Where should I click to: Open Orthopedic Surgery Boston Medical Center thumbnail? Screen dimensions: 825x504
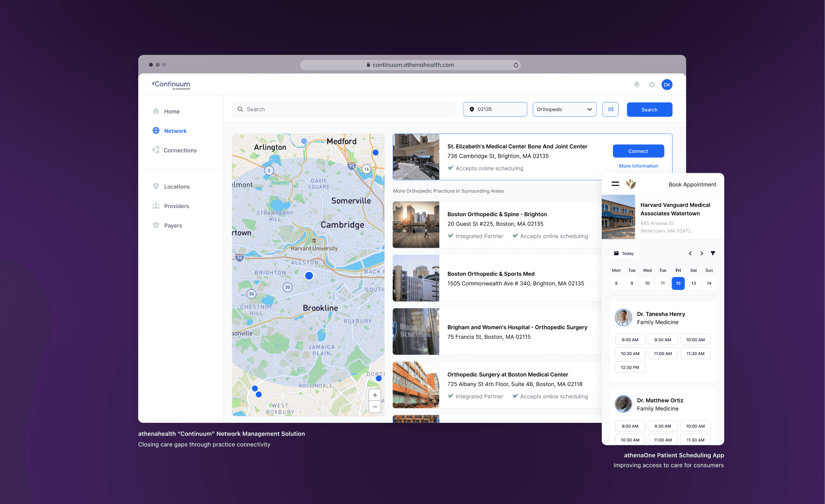(x=416, y=385)
